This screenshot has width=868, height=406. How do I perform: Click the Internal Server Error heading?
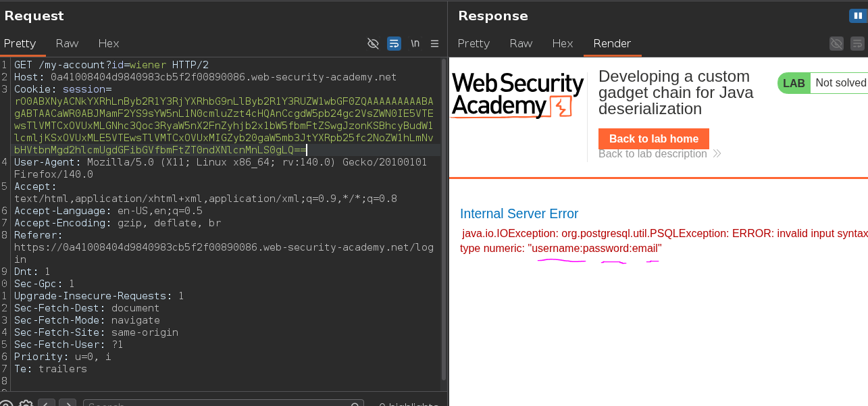point(519,213)
